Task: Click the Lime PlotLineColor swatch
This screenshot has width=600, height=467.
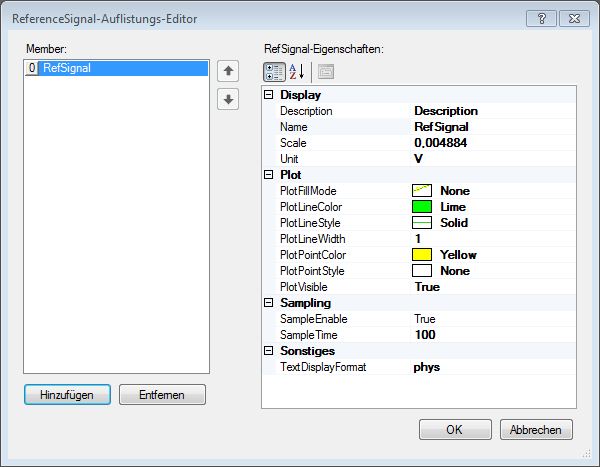Action: pos(423,207)
